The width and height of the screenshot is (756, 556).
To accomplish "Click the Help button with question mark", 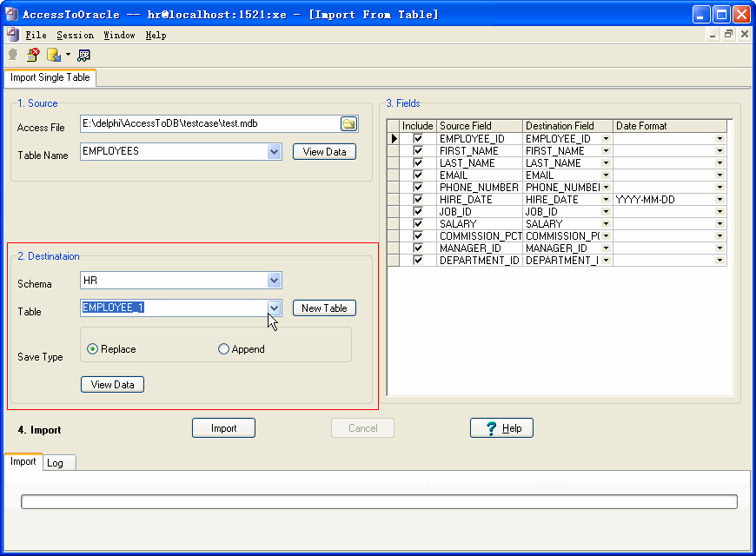I will click(502, 428).
